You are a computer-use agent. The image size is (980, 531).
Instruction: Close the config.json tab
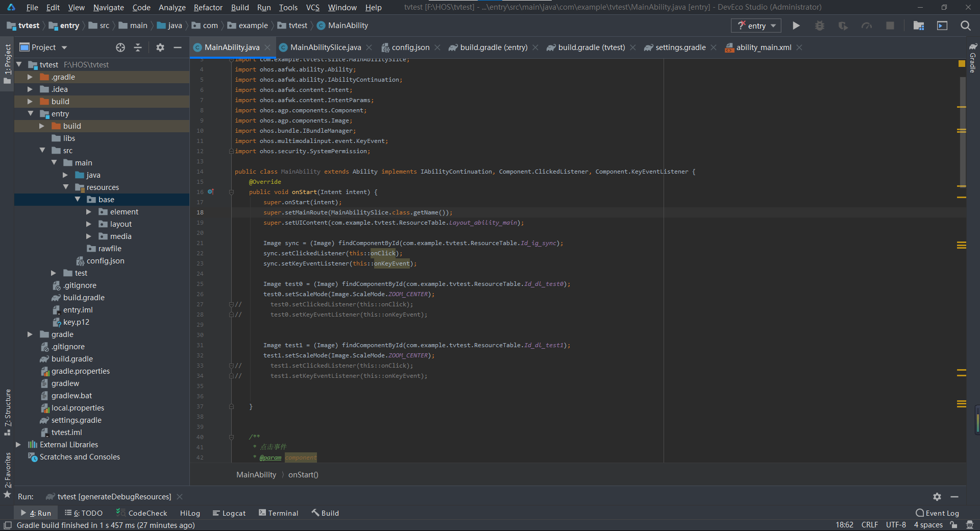point(437,47)
